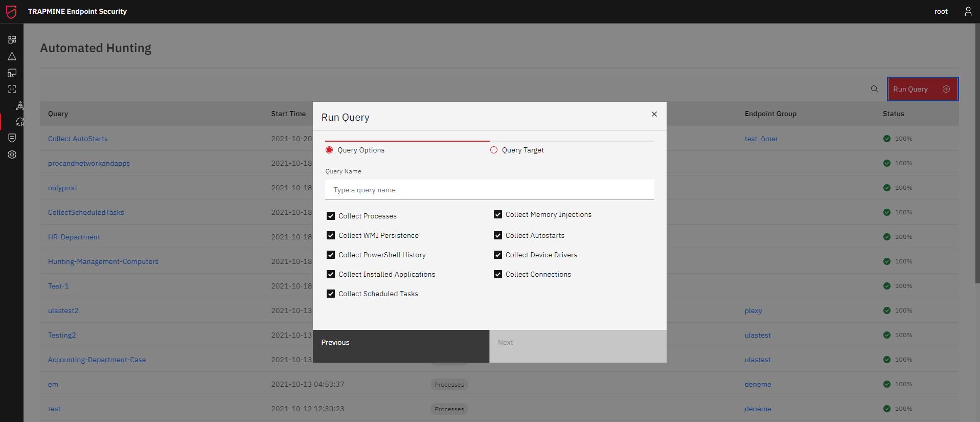Open ulastest group in Testing2 row
Viewport: 980px width, 422px height.
click(758, 335)
